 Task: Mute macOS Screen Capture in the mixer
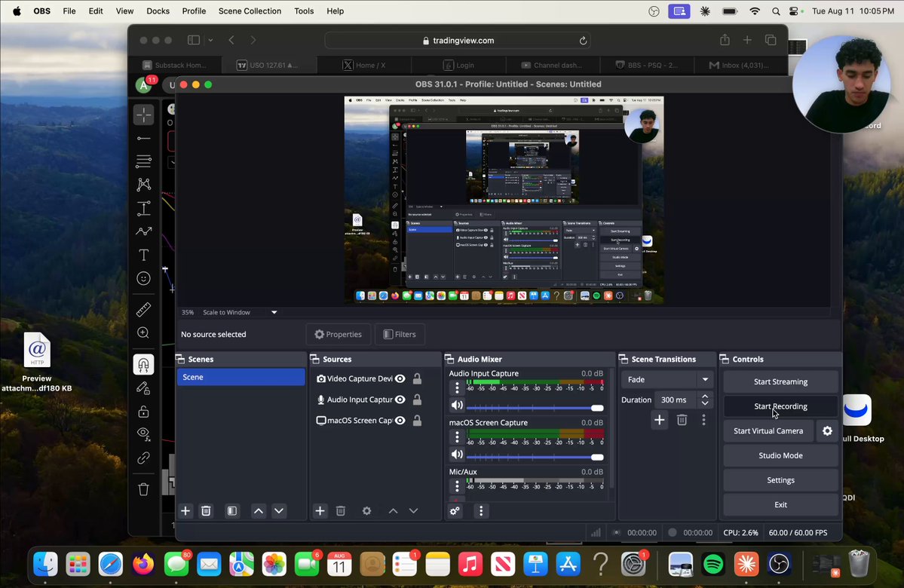point(457,455)
